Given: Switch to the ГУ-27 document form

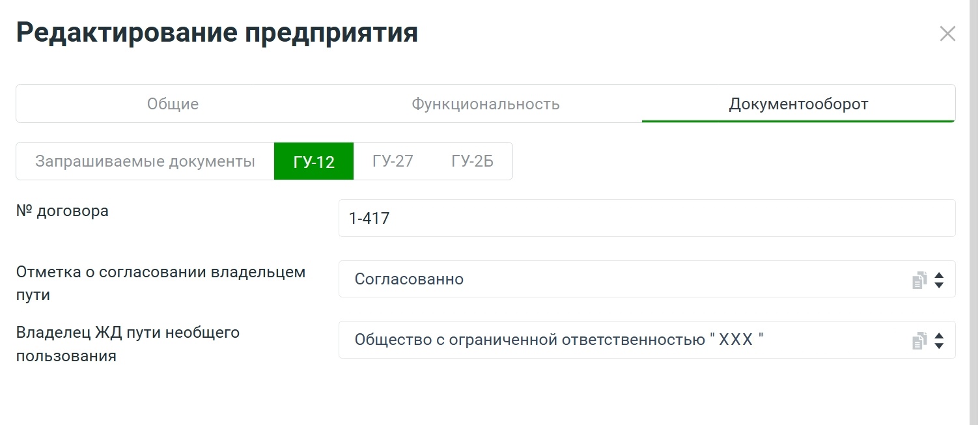Looking at the screenshot, I should (393, 161).
